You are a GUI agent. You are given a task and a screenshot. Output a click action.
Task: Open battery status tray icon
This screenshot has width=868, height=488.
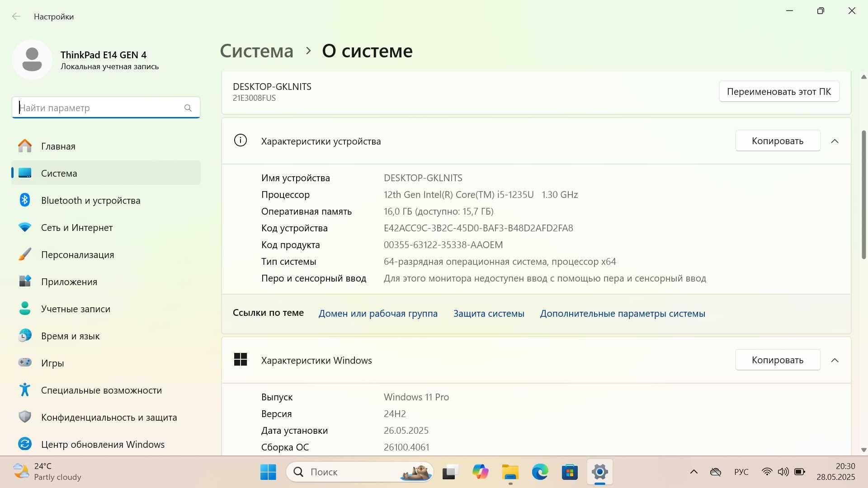(x=800, y=472)
